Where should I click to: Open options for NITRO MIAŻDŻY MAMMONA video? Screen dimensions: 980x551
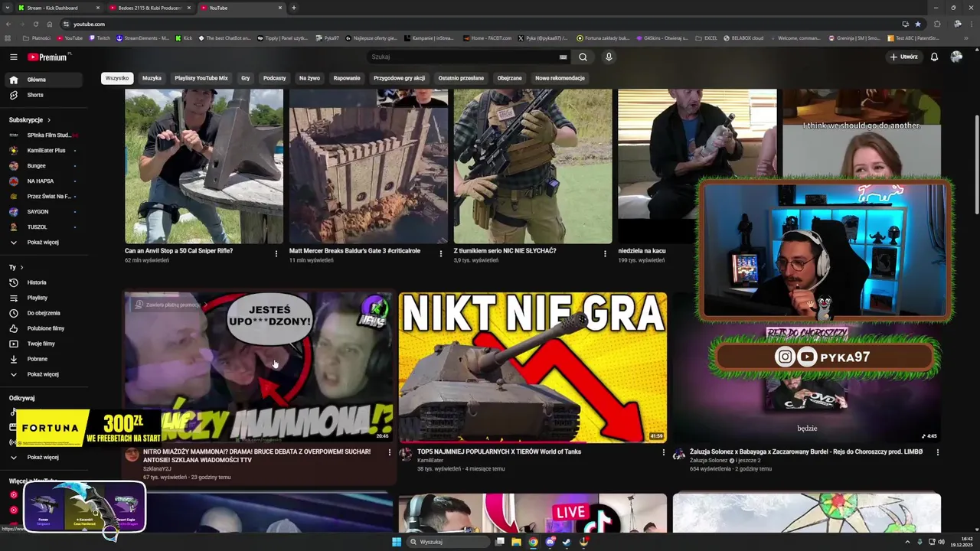coord(389,452)
